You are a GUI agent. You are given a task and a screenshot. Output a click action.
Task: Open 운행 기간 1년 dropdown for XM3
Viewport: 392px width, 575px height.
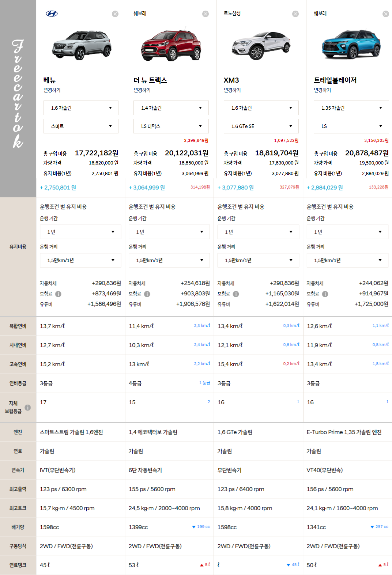click(x=258, y=232)
